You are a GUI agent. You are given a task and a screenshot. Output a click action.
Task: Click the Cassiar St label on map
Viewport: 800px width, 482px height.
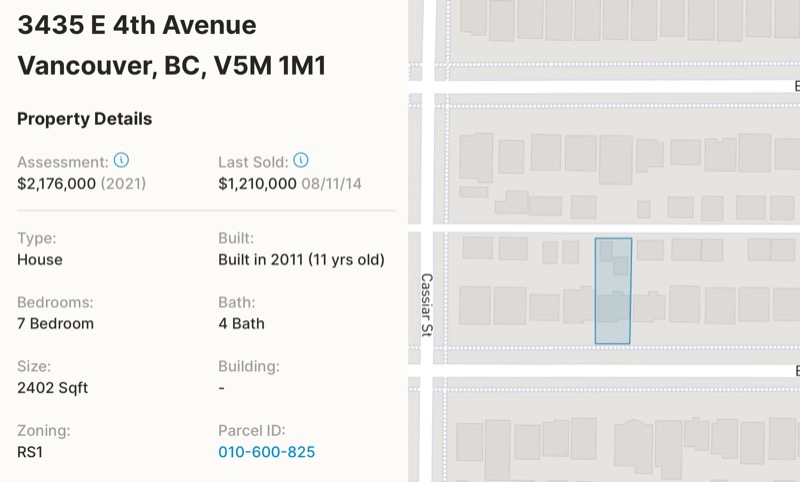point(427,305)
